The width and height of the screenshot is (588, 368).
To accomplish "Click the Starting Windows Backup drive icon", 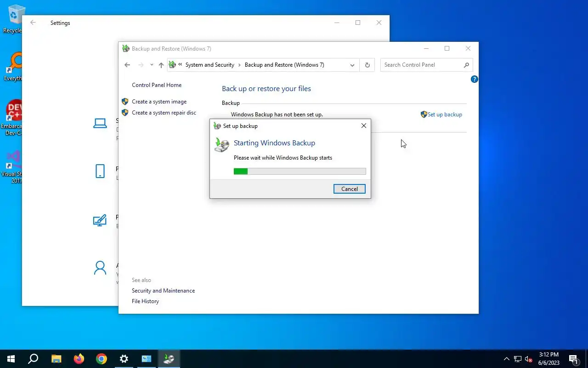I will click(222, 144).
